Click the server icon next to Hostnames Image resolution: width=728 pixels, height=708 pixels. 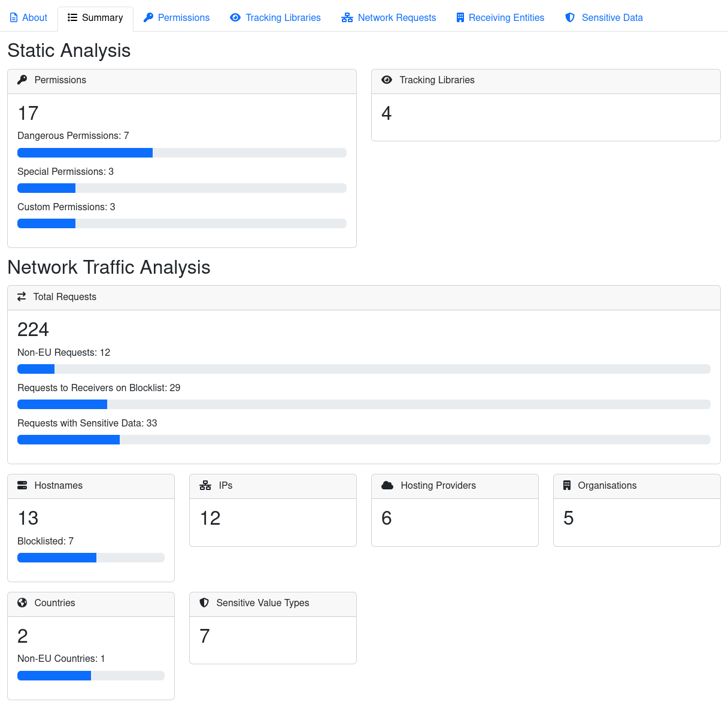(x=22, y=485)
